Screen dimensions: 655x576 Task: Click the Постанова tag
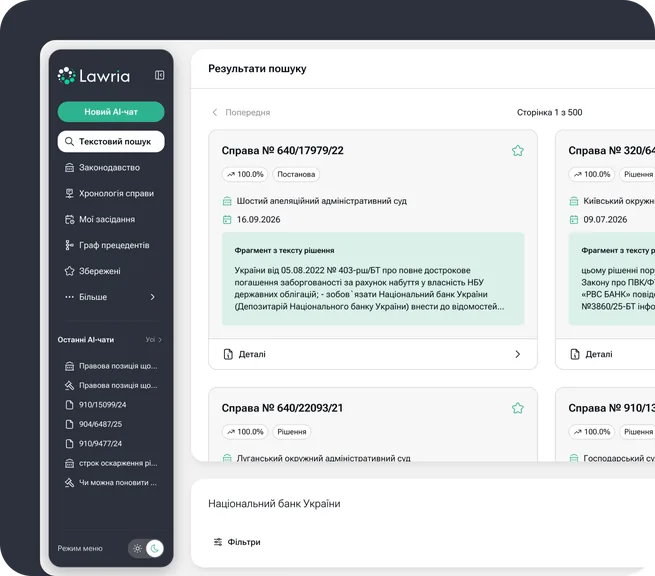pyautogui.click(x=296, y=174)
